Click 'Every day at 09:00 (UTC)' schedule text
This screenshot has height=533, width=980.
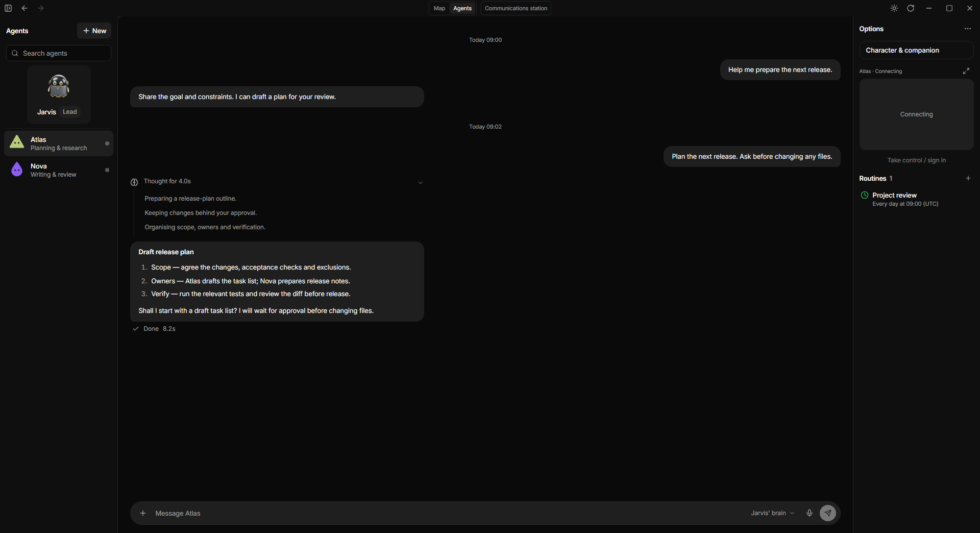[905, 204]
